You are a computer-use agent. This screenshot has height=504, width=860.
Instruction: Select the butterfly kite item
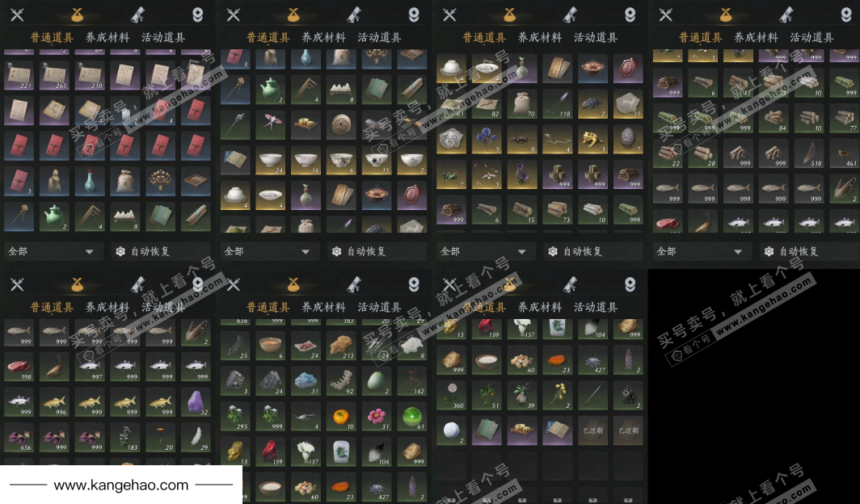(x=271, y=124)
